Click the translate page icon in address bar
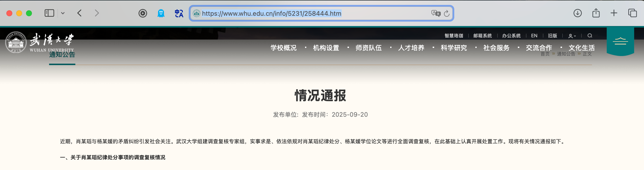 click(436, 13)
